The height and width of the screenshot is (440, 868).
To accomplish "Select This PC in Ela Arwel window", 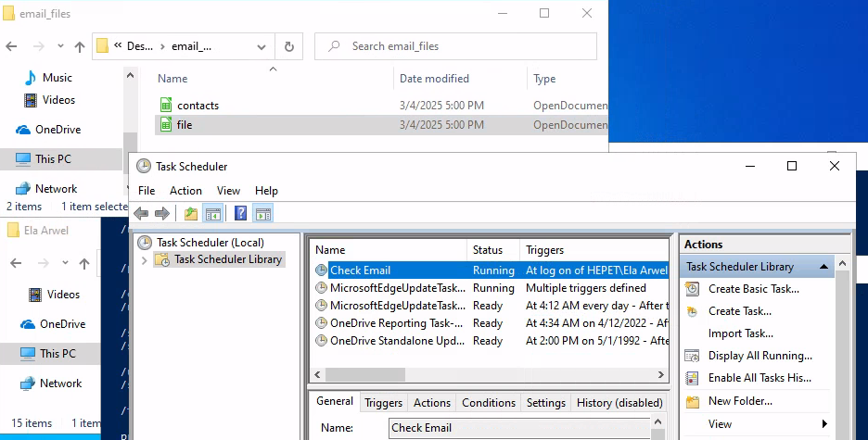I will (57, 354).
